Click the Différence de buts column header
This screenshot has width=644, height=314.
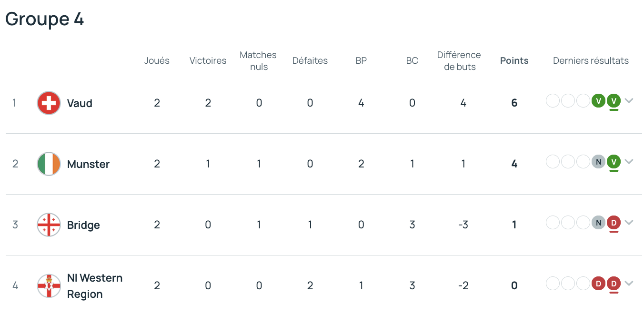click(459, 61)
